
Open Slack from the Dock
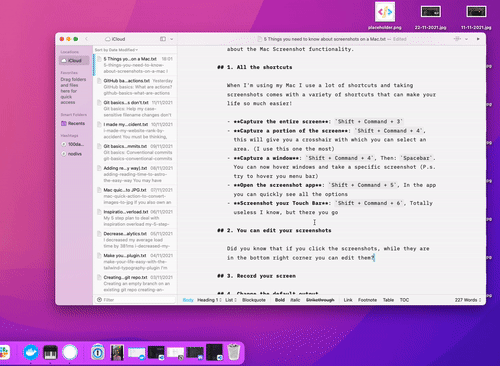5,352
